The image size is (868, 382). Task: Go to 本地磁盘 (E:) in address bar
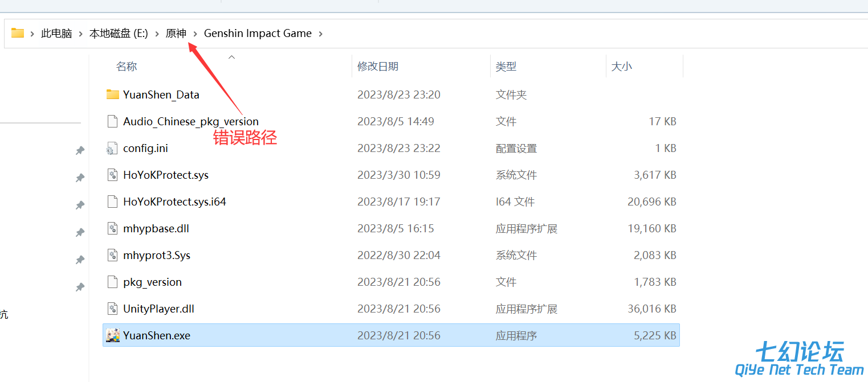click(x=119, y=34)
